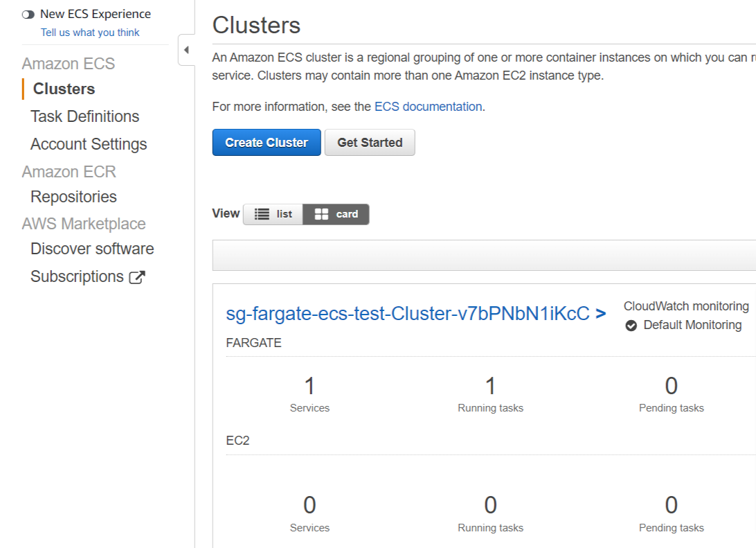Go to Account Settings
The width and height of the screenshot is (756, 548).
point(89,143)
